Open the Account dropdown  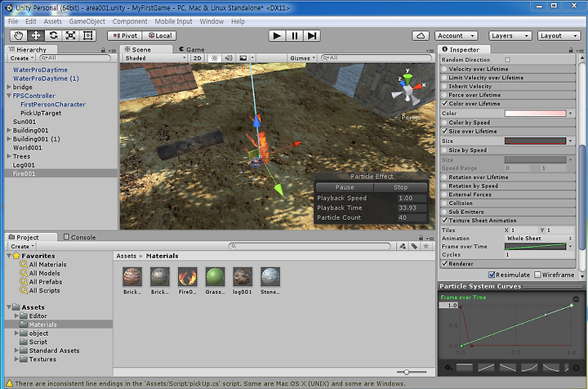point(457,36)
